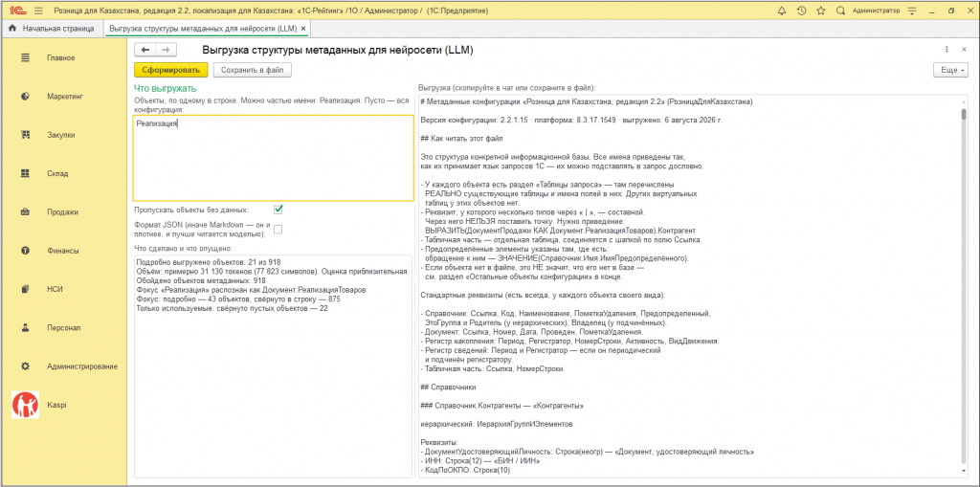This screenshot has height=487, width=980.
Task: Click the home icon on Начальная страница tab
Action: [14, 28]
